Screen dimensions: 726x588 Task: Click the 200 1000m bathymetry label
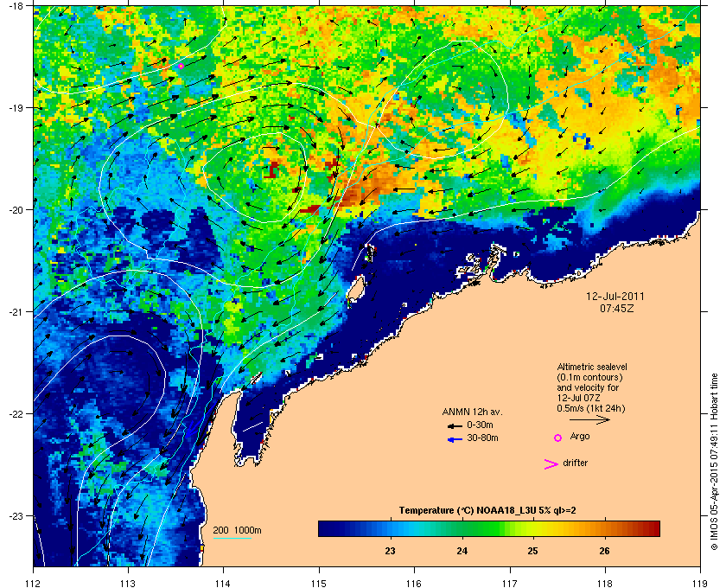(x=237, y=531)
